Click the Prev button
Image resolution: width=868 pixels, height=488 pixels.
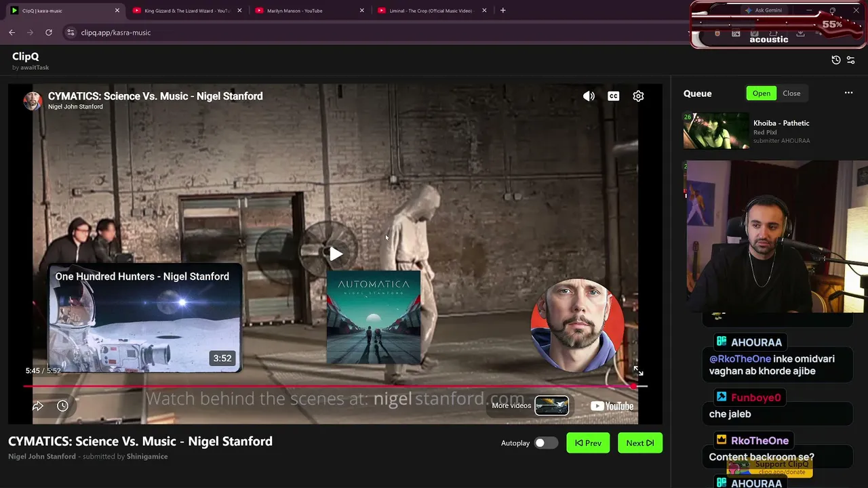pyautogui.click(x=588, y=443)
